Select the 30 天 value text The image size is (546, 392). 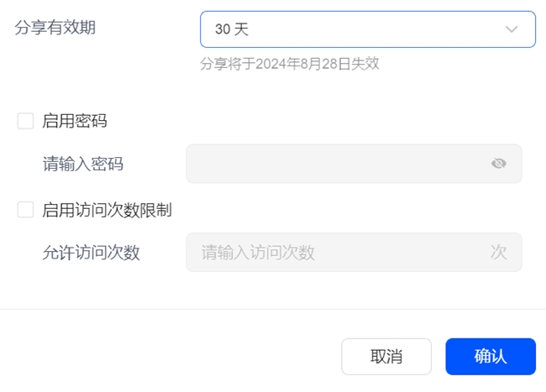pos(232,29)
